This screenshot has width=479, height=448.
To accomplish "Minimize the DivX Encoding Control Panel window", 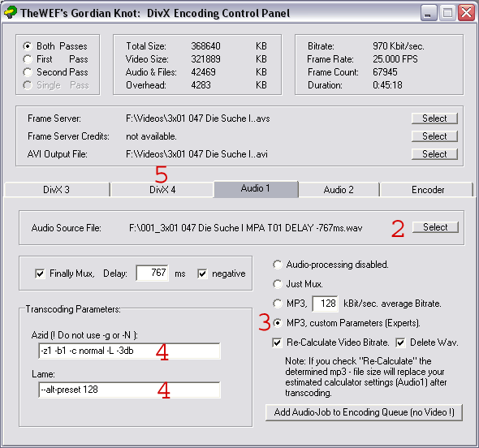I will click(x=428, y=13).
